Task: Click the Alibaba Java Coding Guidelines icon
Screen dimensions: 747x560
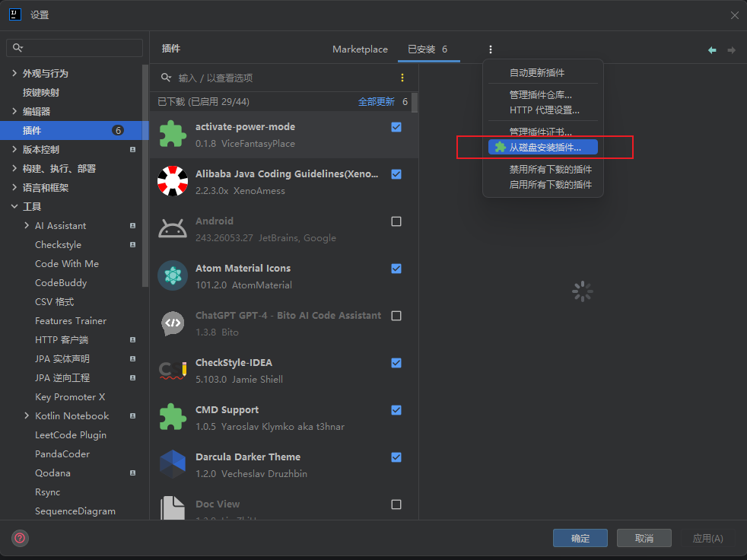Action: 173,181
